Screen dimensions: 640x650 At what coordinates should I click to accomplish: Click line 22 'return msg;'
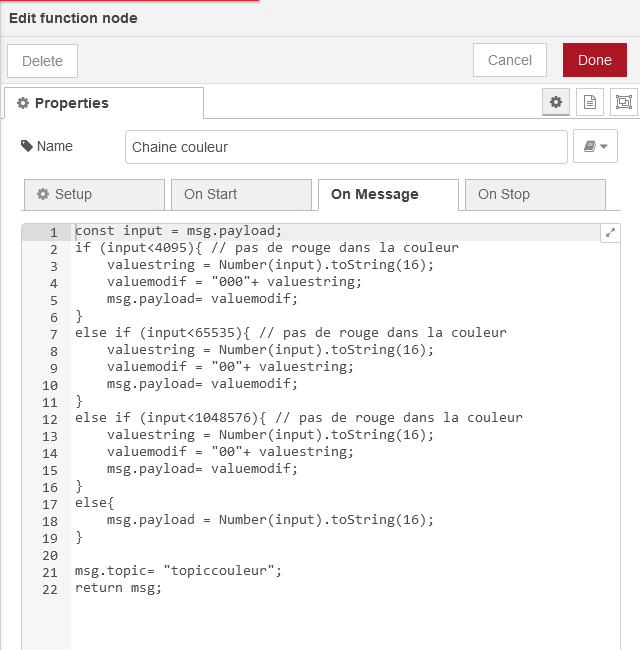coord(118,588)
